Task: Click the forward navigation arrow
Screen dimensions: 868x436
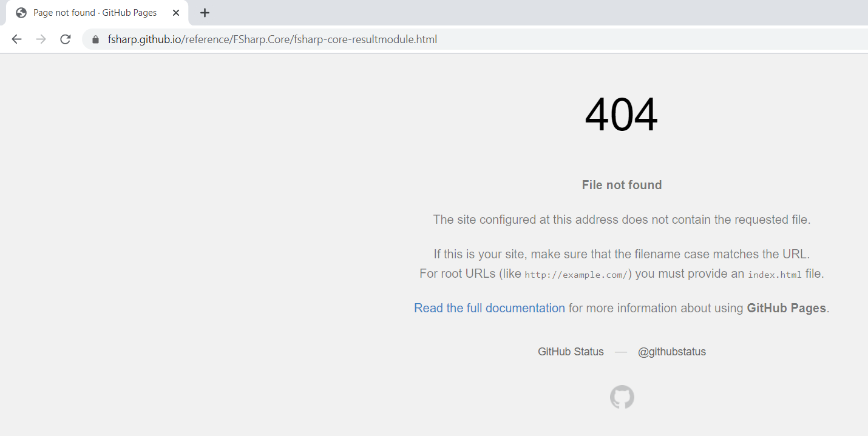Action: click(41, 39)
